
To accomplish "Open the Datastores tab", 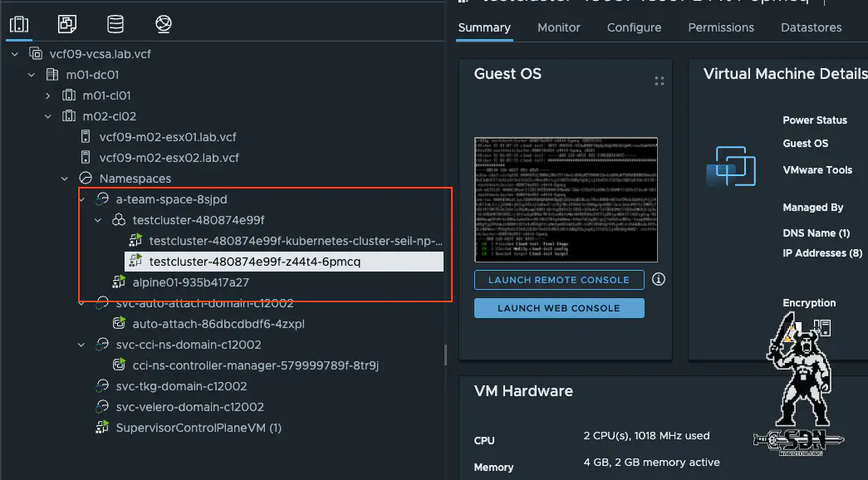I will click(x=811, y=27).
